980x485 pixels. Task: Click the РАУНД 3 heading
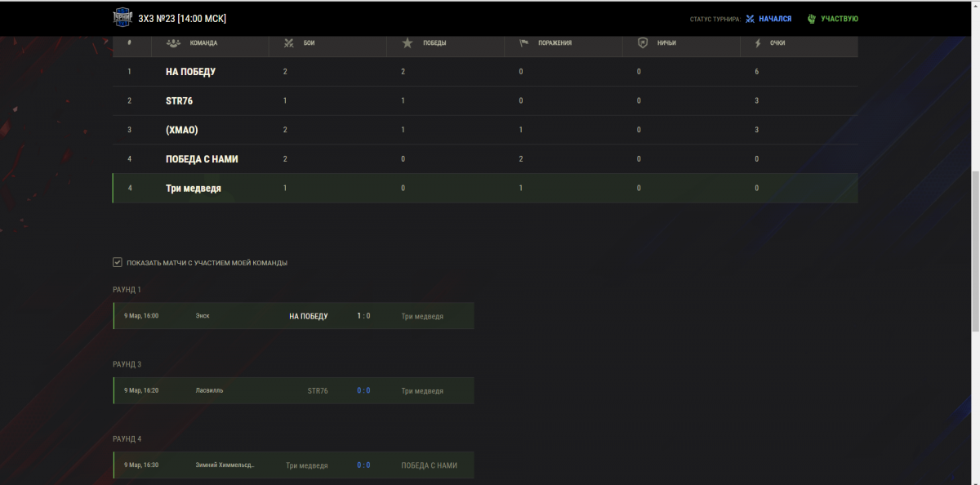tap(127, 364)
